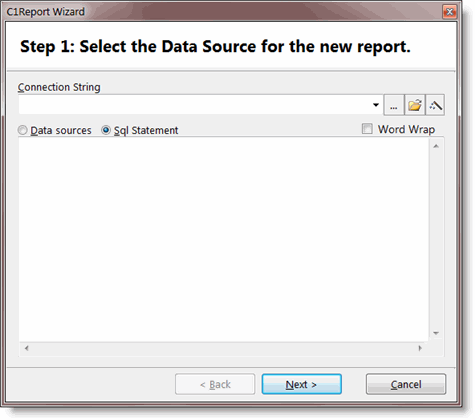The width and height of the screenshot is (475, 420).
Task: Click the disabled Back button
Action: pos(215,384)
